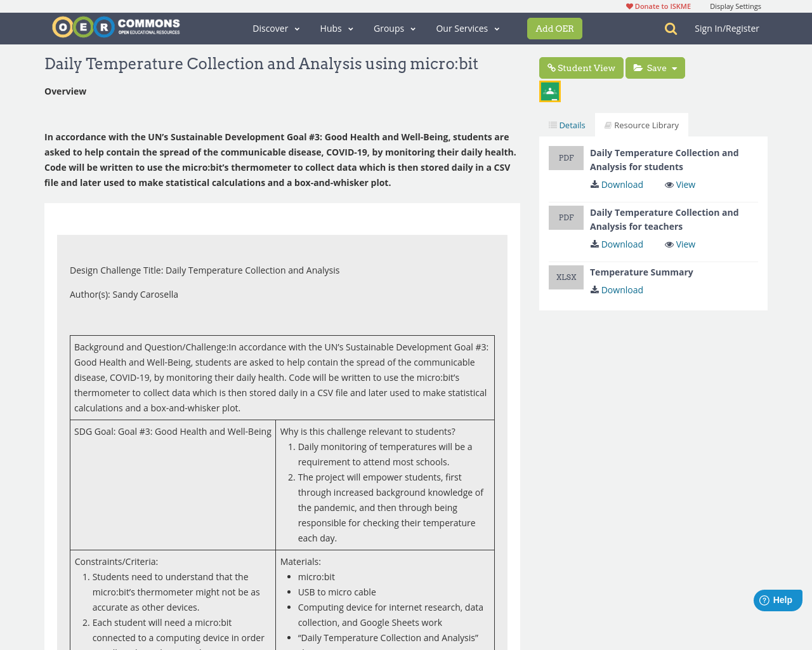Click the OER Commons logo
Image resolution: width=812 pixels, height=650 pixels.
[x=116, y=27]
